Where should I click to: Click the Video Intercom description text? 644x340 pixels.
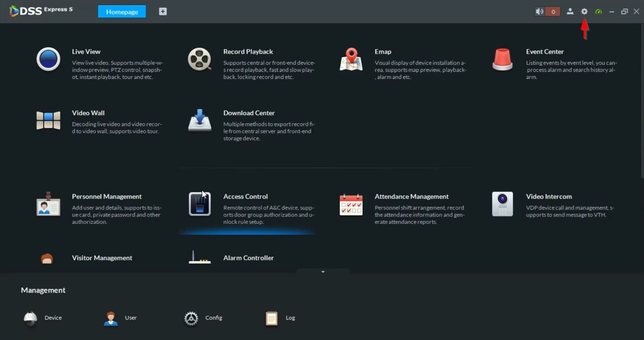570,211
